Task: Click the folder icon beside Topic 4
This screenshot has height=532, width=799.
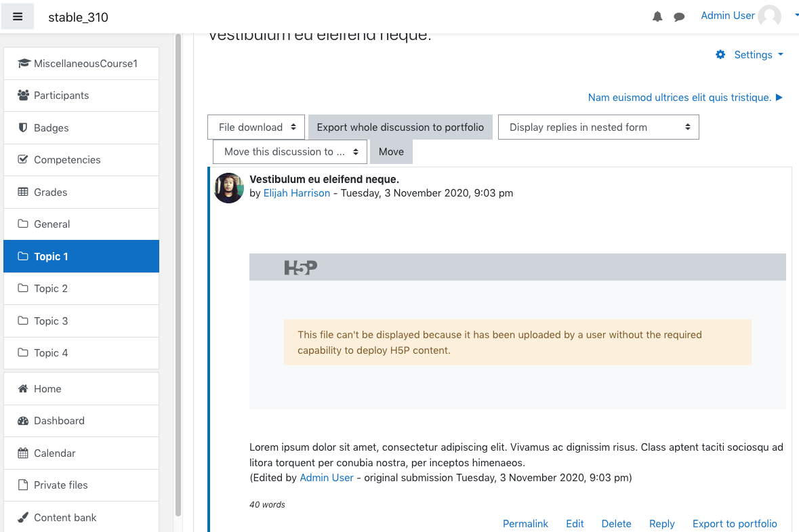Action: click(x=23, y=352)
